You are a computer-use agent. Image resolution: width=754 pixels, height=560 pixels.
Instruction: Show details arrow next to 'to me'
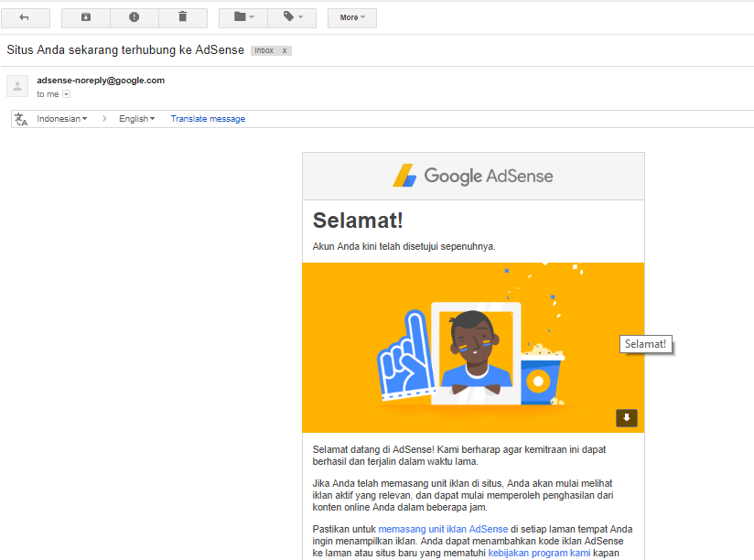67,94
